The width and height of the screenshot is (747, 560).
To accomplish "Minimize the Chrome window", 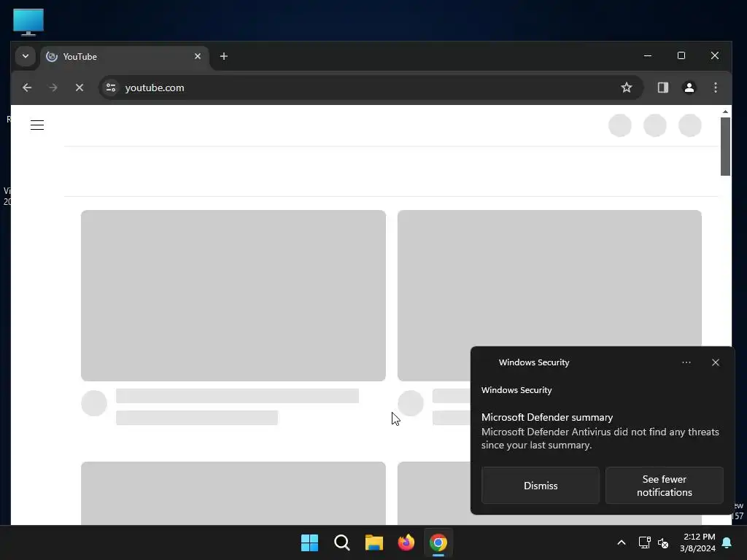I will 648,55.
